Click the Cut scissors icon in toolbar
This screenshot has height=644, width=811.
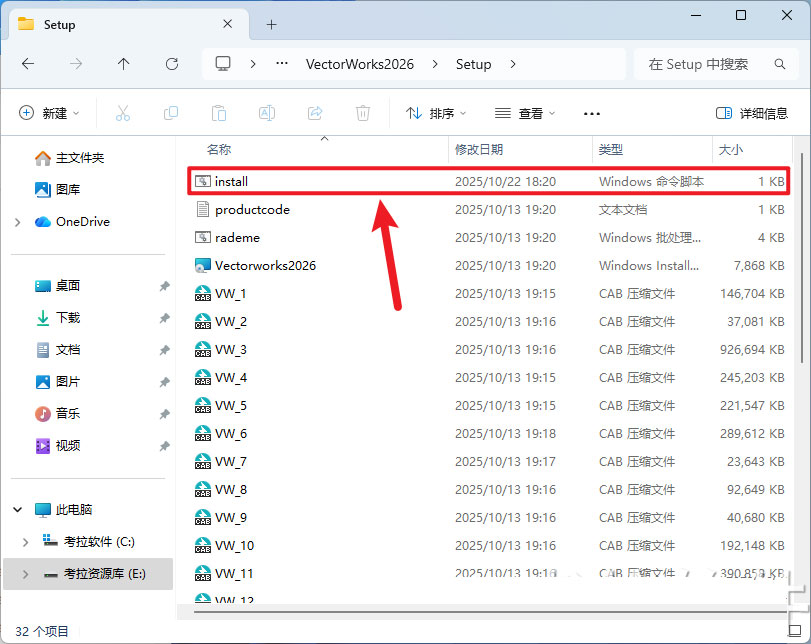pos(123,114)
